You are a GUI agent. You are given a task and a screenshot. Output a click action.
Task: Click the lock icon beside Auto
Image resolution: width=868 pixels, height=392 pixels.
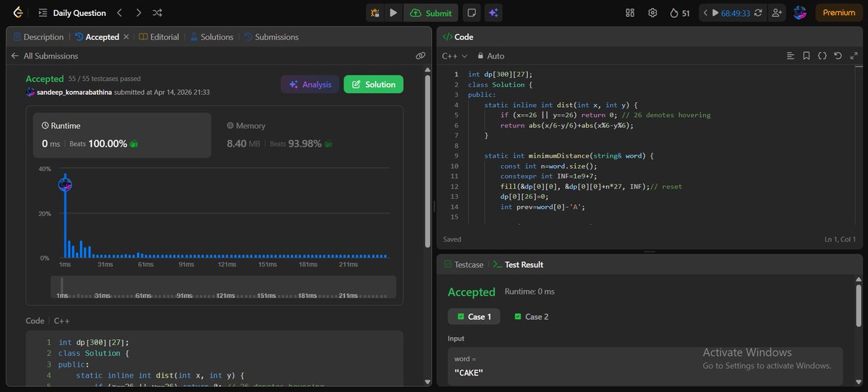pyautogui.click(x=480, y=56)
